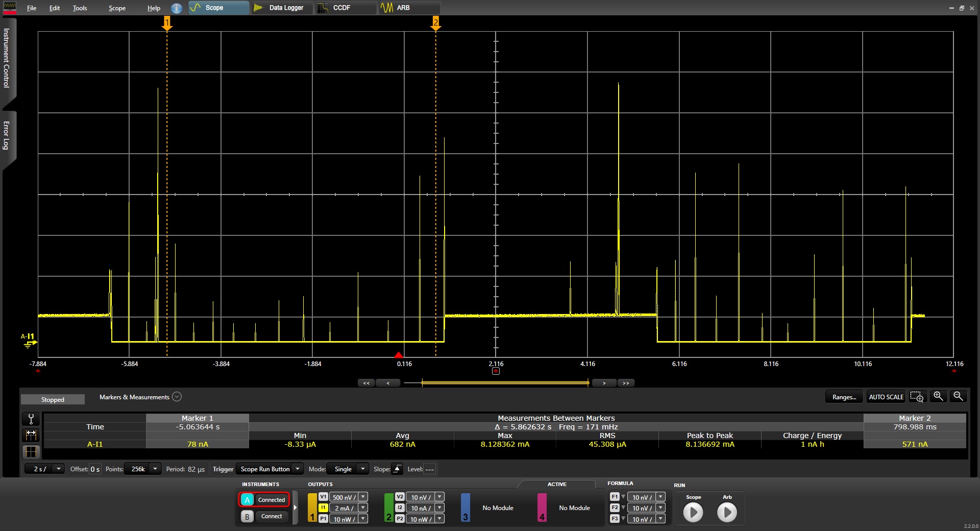Expand the Markers & Measurements chevron
The image size is (980, 531).
177,397
